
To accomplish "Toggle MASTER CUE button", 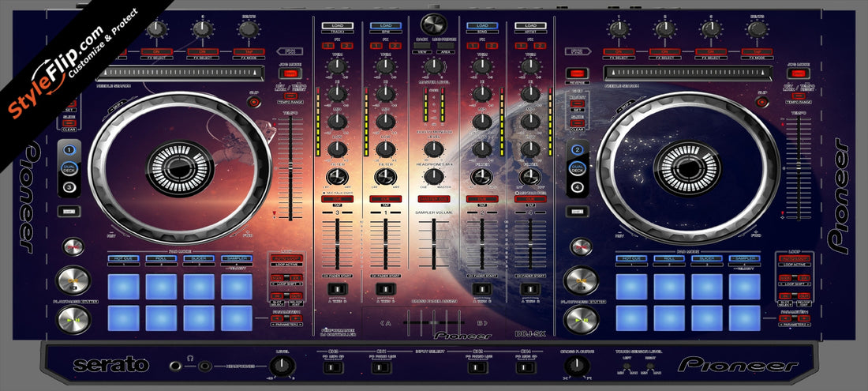I will tap(433, 199).
